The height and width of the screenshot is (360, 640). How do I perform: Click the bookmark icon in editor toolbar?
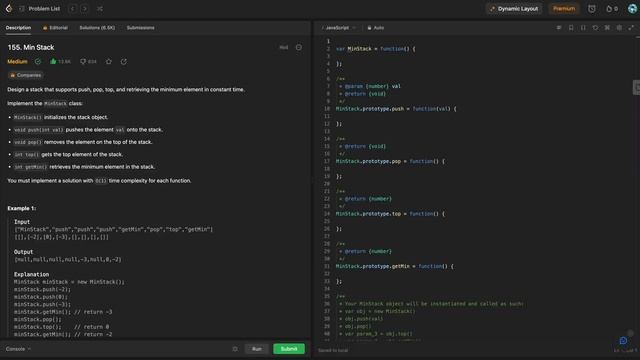point(571,28)
